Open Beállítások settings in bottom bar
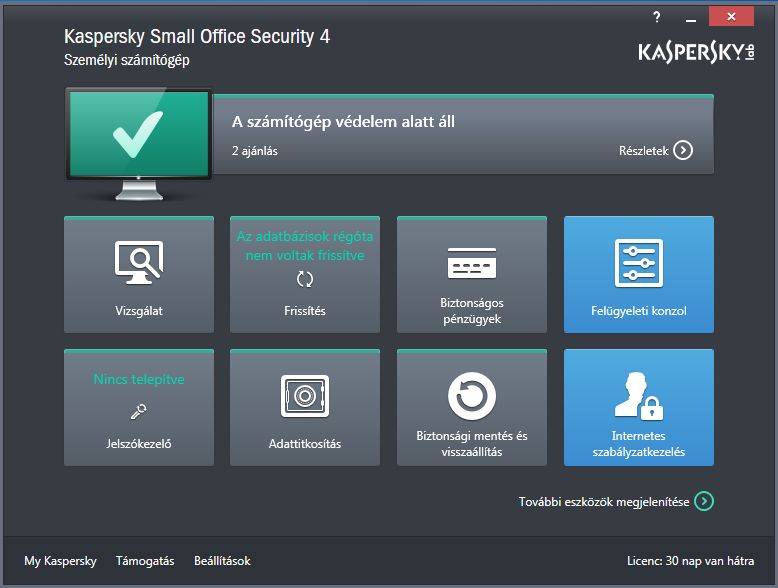This screenshot has height=588, width=778. (x=220, y=561)
